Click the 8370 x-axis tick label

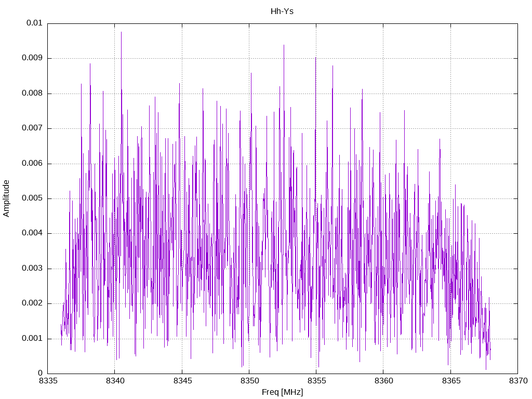518,381
